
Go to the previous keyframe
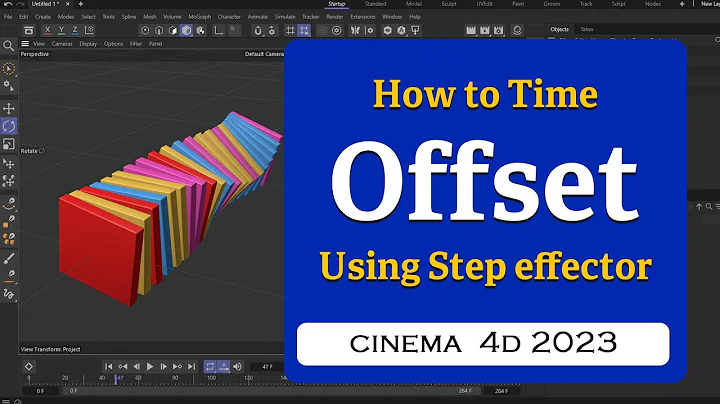[x=122, y=366]
